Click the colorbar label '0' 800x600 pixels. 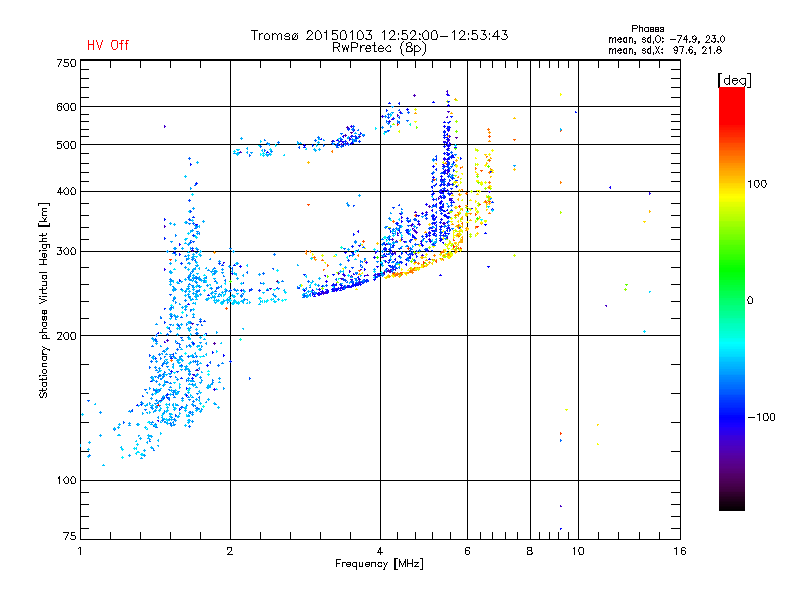pyautogui.click(x=750, y=301)
